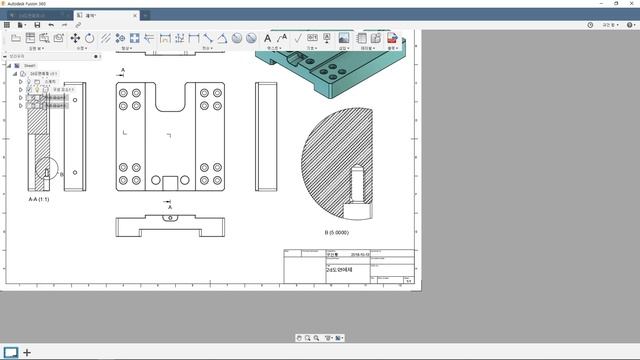Image resolution: width=640 pixels, height=360 pixels.
Task: Select the Linear Dimension tool
Action: tap(194, 38)
